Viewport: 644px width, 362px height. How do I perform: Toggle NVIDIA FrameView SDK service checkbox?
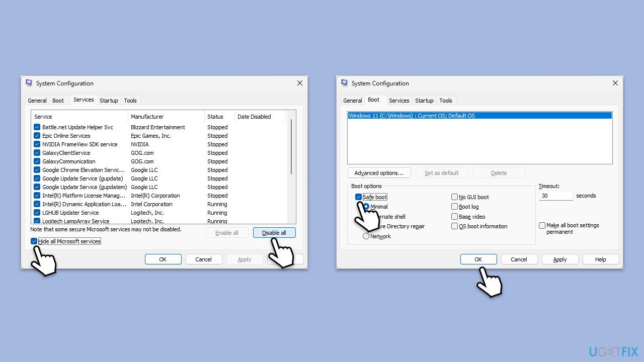[37, 144]
